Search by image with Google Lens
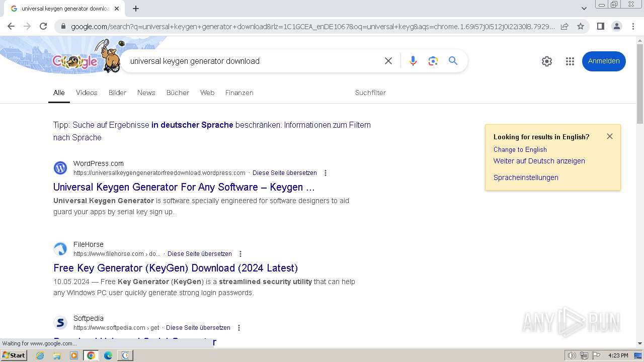 click(433, 61)
